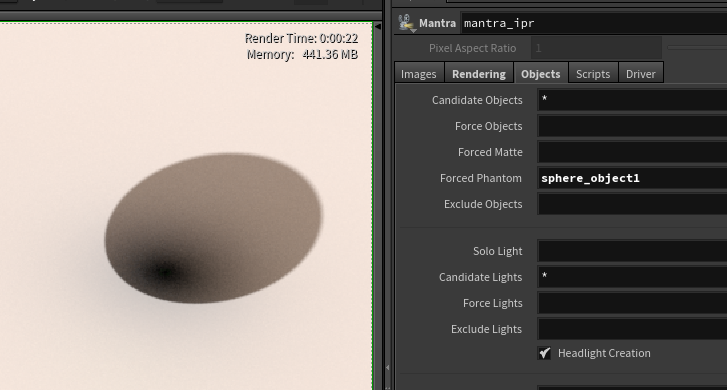The width and height of the screenshot is (727, 390).
Task: Open the Images tab
Action: point(419,74)
